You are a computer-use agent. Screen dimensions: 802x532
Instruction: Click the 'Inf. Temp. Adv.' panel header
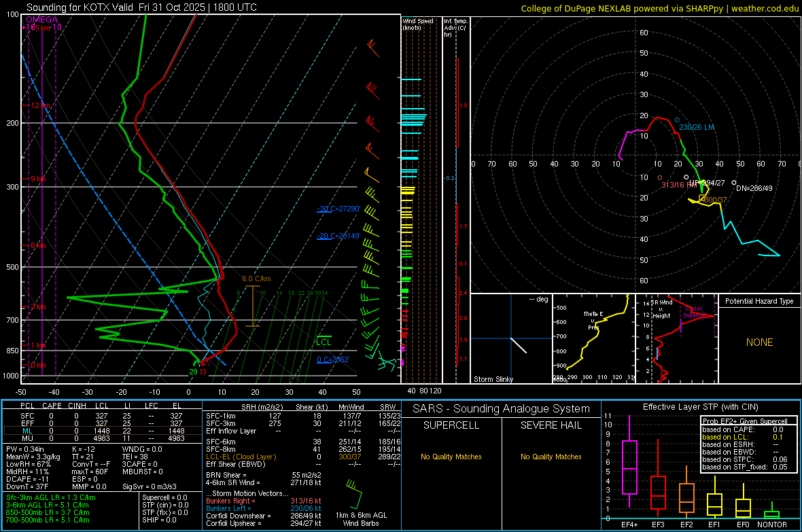point(456,27)
